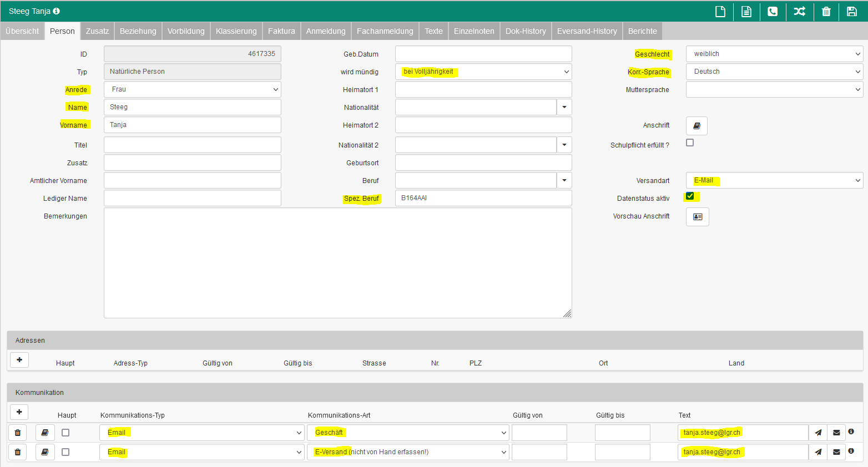The image size is (868, 467).
Task: Click paper plane icon in E-Versand row
Action: tap(818, 452)
